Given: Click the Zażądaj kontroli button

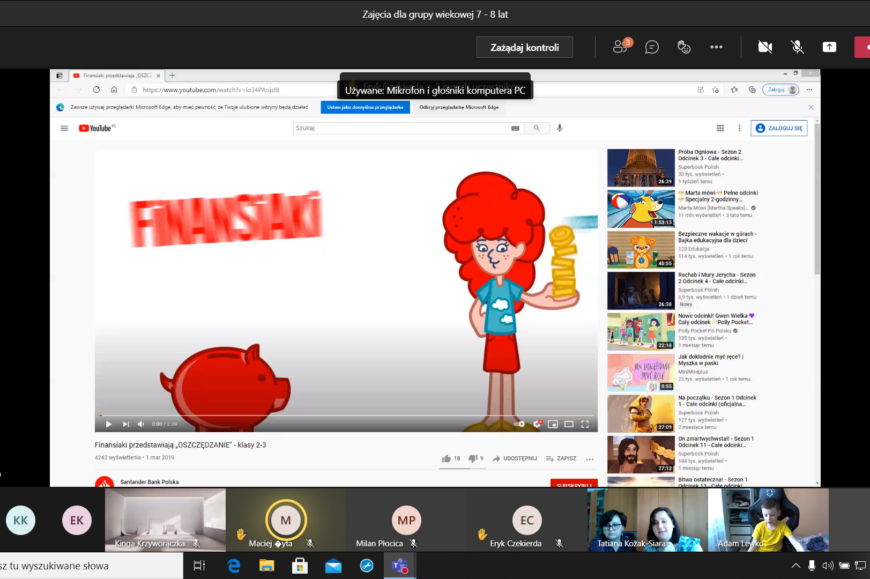Looking at the screenshot, I should point(524,48).
